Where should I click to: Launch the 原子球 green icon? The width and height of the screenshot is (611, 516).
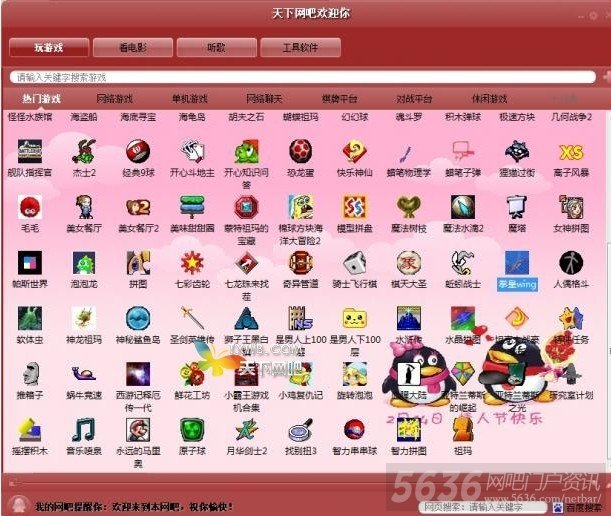point(192,430)
